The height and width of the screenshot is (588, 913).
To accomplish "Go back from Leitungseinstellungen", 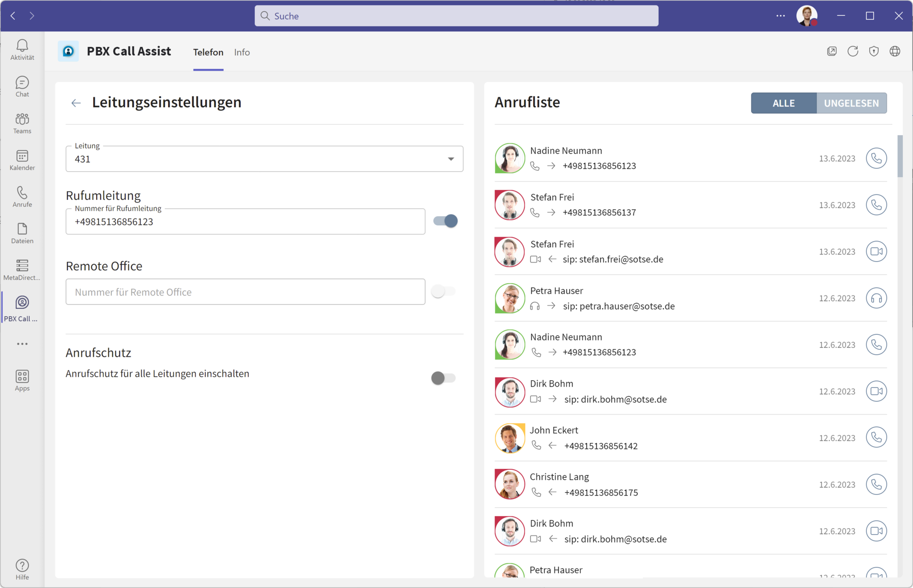I will 76,103.
